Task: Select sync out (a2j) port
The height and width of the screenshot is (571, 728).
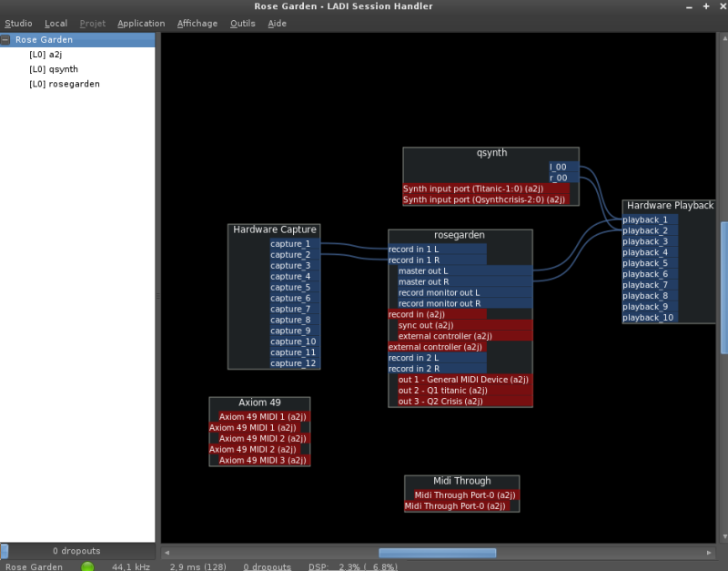Action: [465, 325]
